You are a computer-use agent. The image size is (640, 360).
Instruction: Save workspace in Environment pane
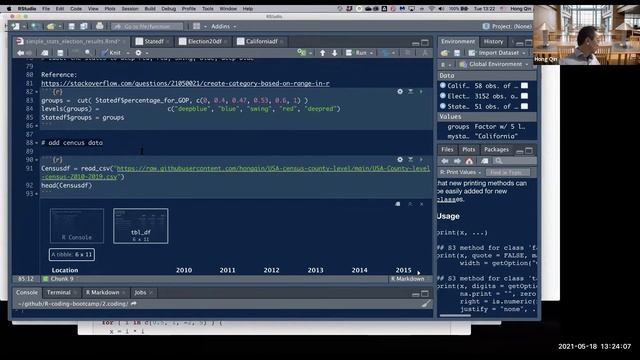coord(457,53)
